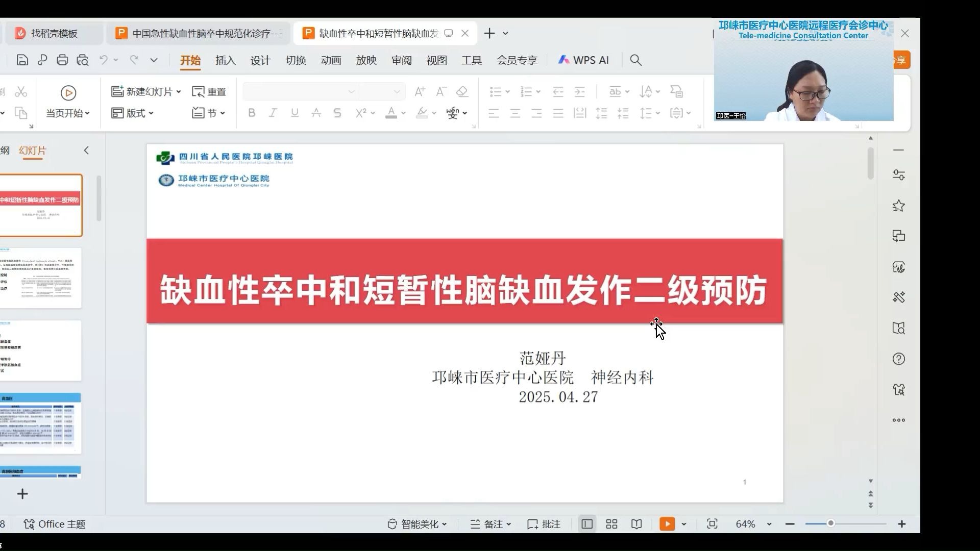
Task: Click the 备注 notes button
Action: [491, 524]
